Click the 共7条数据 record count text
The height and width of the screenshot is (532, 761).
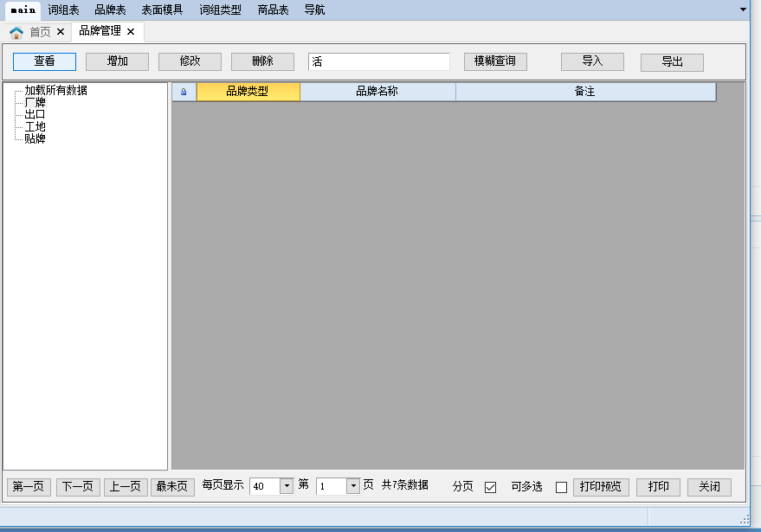(x=405, y=485)
